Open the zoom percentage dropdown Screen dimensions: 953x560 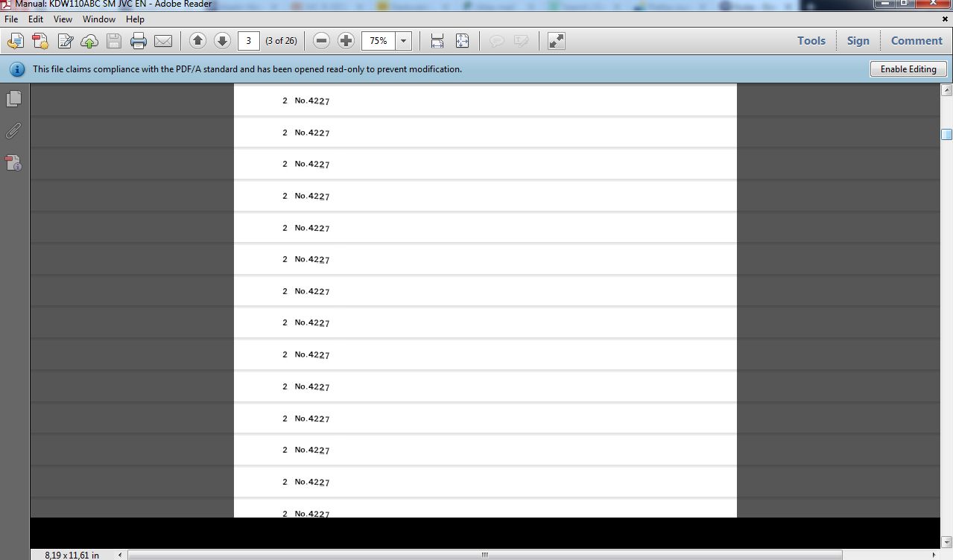click(x=404, y=41)
